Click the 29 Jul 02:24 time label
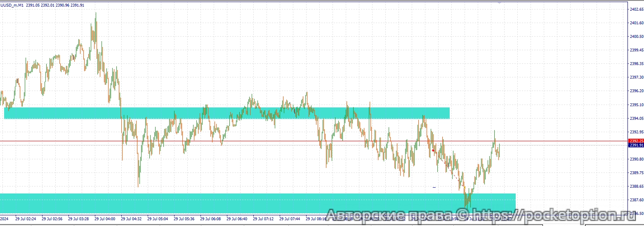The height and width of the screenshot is (226, 644). point(26,219)
